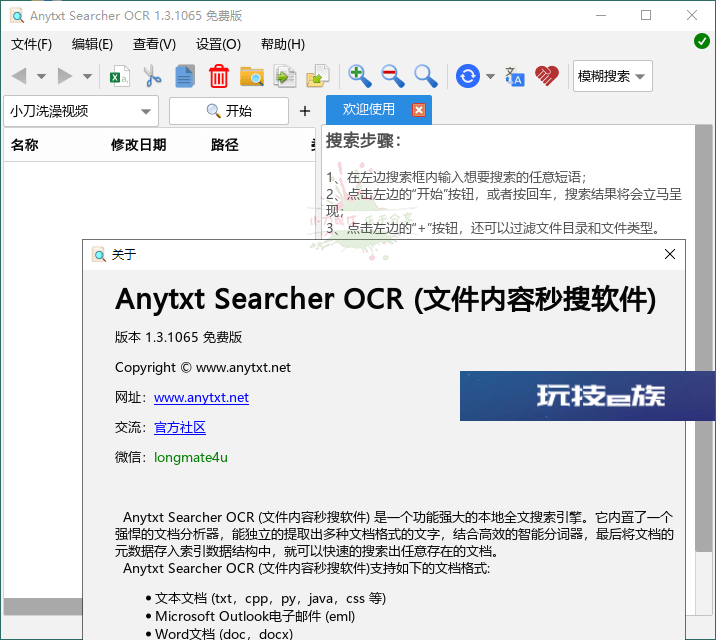
Task: Click the green checkmark status icon
Action: 701,41
